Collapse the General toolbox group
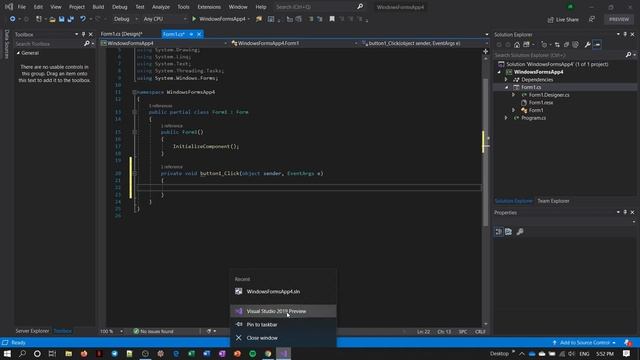The height and width of the screenshot is (360, 640). pyautogui.click(x=18, y=53)
